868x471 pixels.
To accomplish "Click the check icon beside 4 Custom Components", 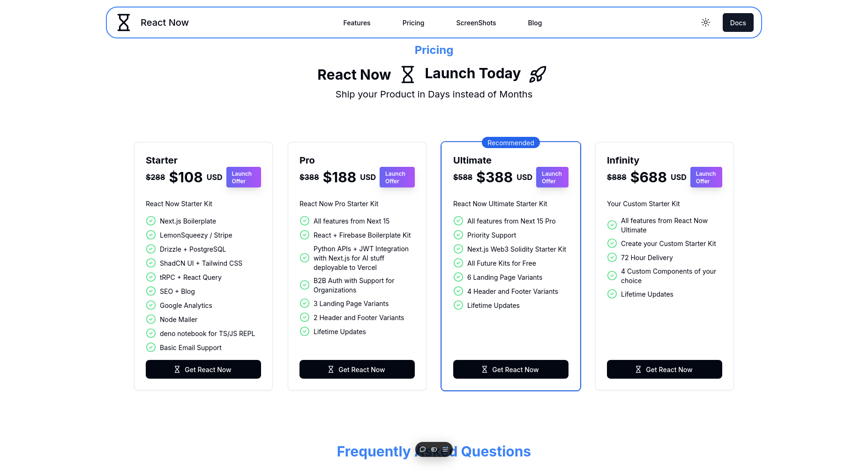I will [x=612, y=276].
